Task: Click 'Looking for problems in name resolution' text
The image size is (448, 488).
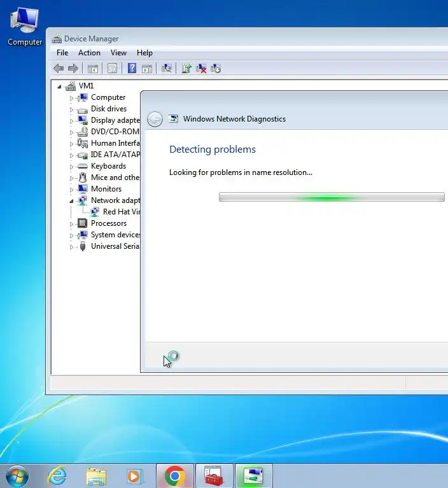Action: click(241, 172)
